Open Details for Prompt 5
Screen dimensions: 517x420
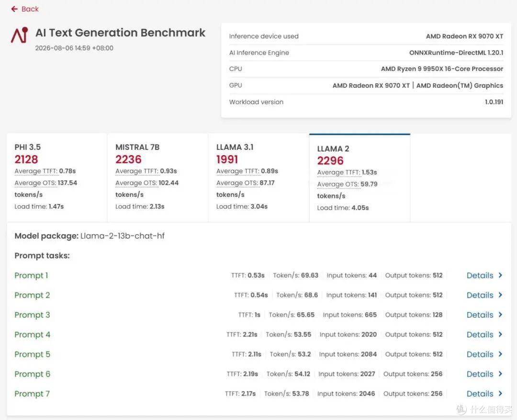(x=480, y=354)
